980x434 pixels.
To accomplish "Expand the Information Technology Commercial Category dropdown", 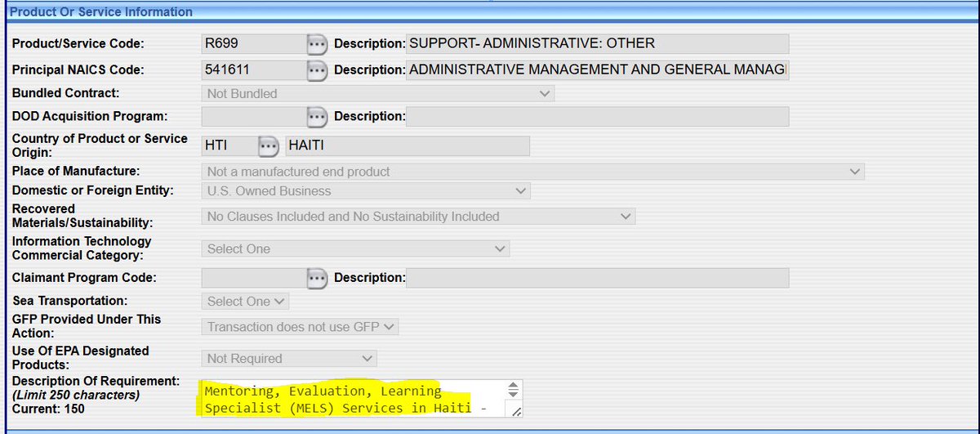I will pos(354,248).
